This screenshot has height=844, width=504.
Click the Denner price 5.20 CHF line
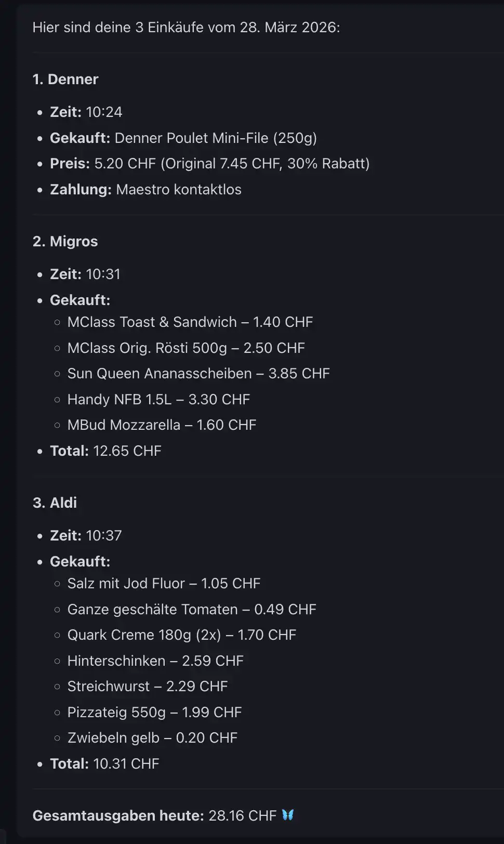209,163
